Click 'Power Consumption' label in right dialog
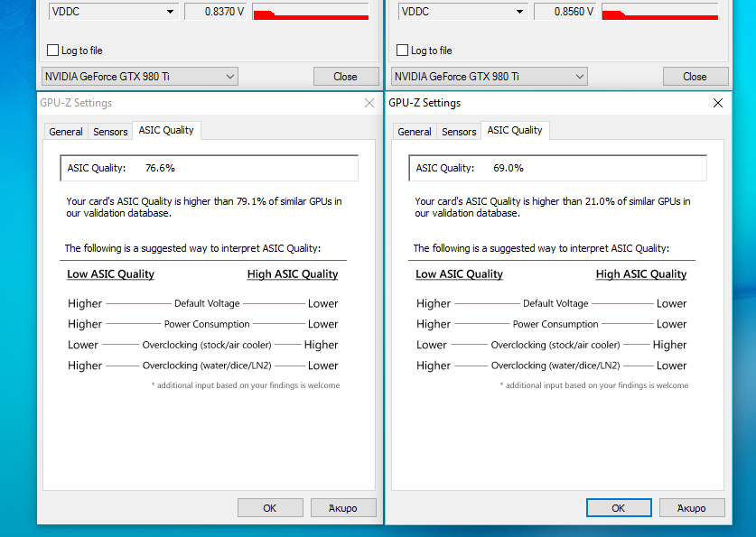Image resolution: width=756 pixels, height=537 pixels. pyautogui.click(x=555, y=324)
